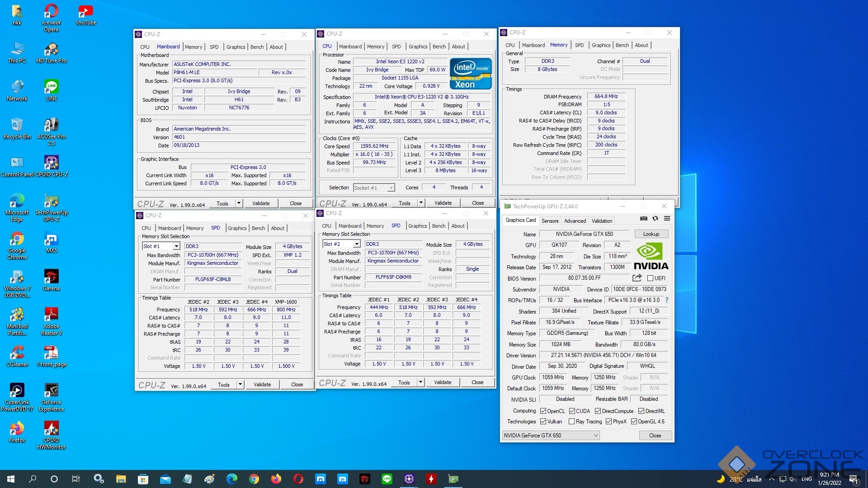Viewport: 868px width, 488px height.
Task: Toggle the Ray Tracing checkbox
Action: tap(571, 422)
